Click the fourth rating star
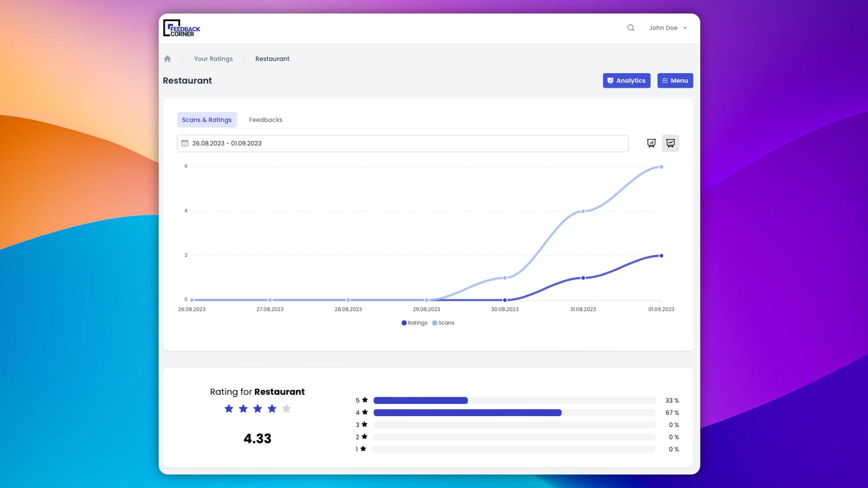This screenshot has height=488, width=868. tap(272, 409)
